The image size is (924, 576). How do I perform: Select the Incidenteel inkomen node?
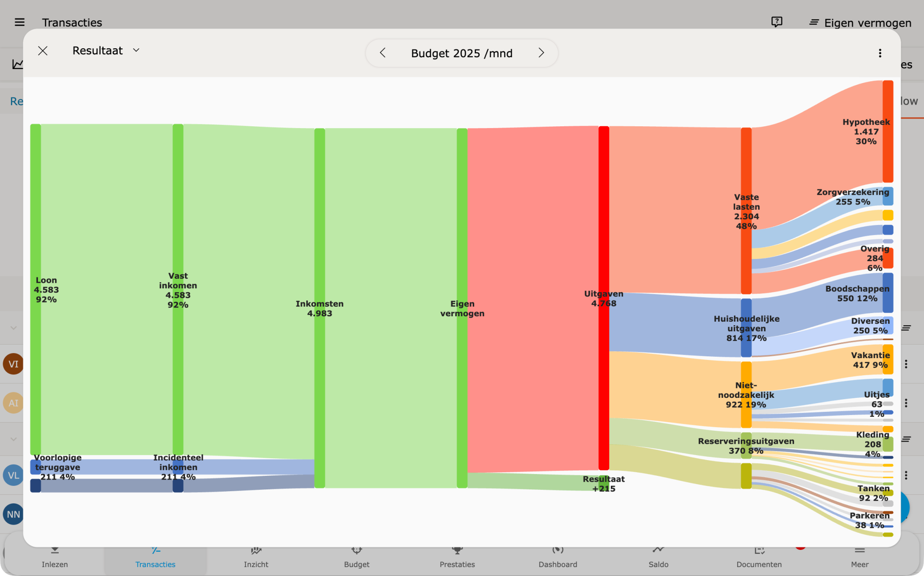[x=178, y=467]
